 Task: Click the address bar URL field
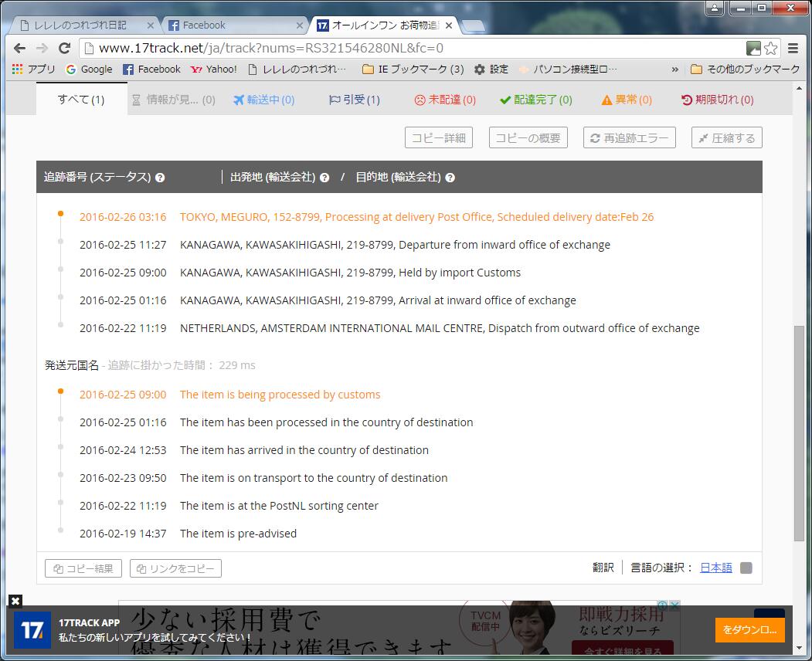(414, 48)
